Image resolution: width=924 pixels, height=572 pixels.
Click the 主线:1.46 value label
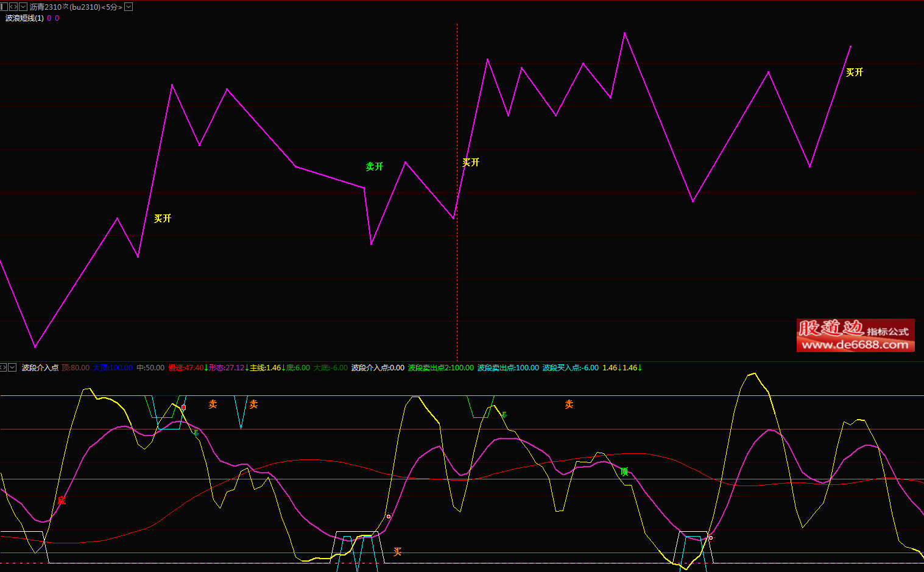pyautogui.click(x=266, y=368)
